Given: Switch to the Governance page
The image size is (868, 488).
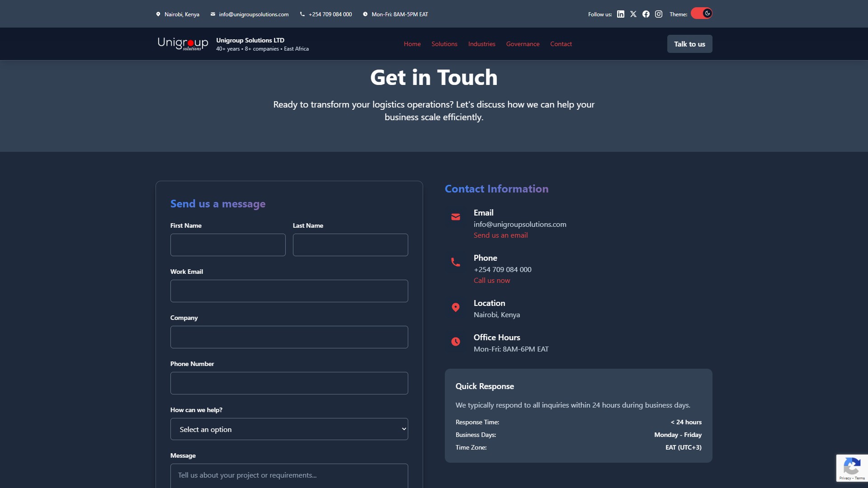Looking at the screenshot, I should (x=522, y=44).
